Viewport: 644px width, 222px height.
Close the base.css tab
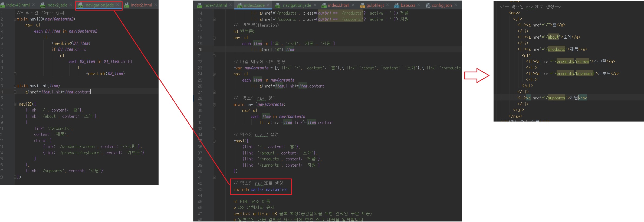pos(419,5)
